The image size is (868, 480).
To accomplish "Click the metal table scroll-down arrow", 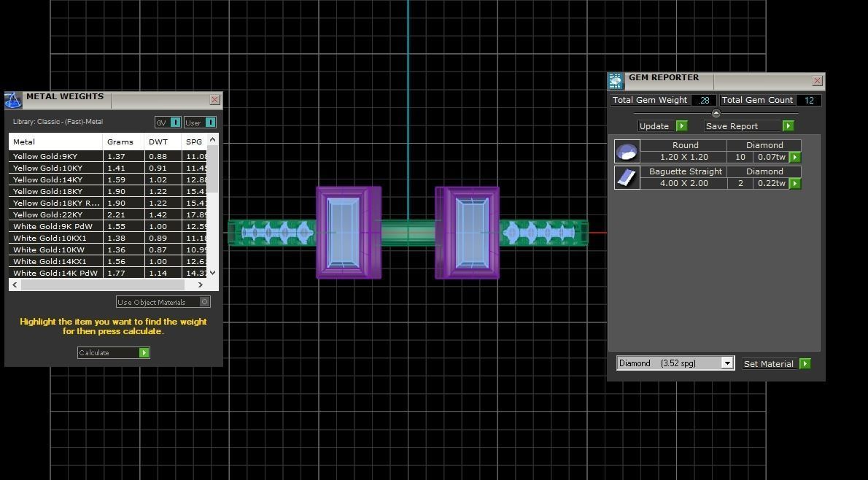I will tap(212, 272).
